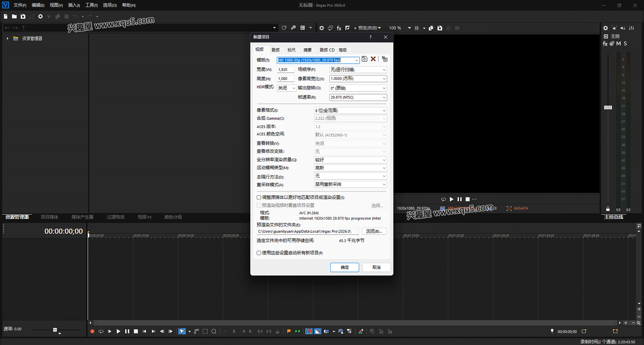The image size is (644, 345).
Task: Open the 文件 menu
Action: point(20,5)
